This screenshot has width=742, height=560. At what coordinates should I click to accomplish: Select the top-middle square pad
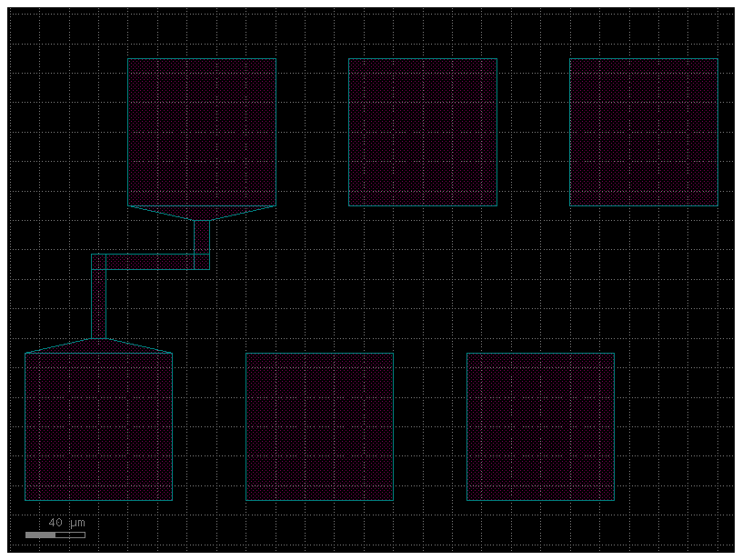pos(422,132)
